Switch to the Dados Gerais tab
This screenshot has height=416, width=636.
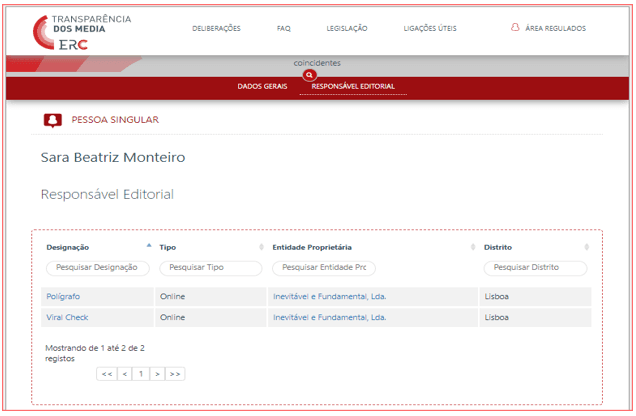pyautogui.click(x=262, y=87)
